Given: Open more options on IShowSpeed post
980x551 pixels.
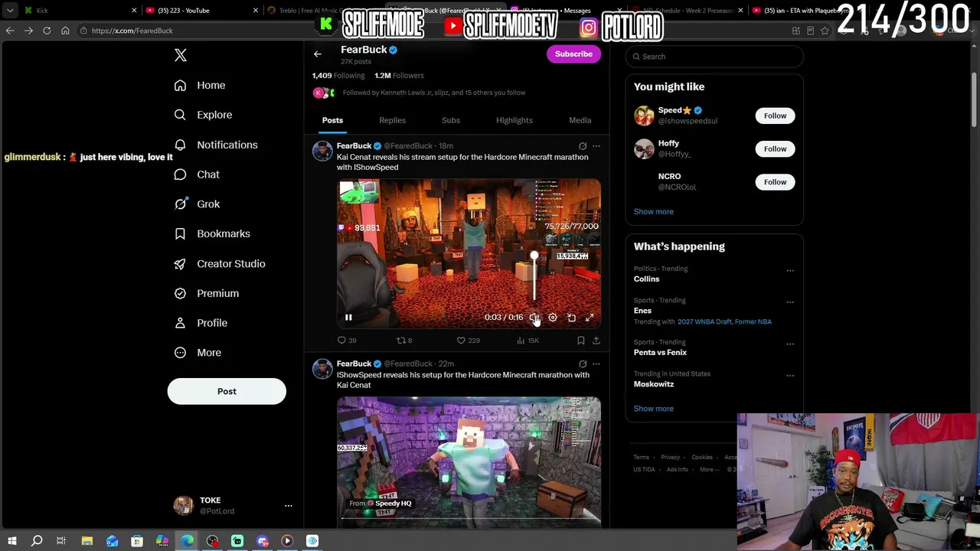Looking at the screenshot, I should [x=596, y=364].
